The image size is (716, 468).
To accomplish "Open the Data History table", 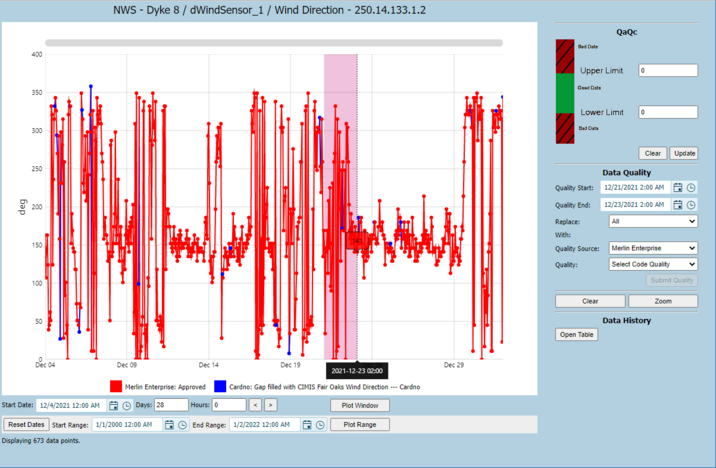I will tap(577, 335).
